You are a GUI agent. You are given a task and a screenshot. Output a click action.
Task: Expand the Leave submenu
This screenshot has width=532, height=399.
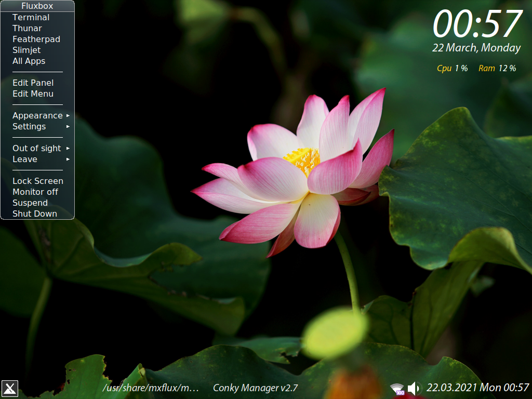tap(37, 159)
